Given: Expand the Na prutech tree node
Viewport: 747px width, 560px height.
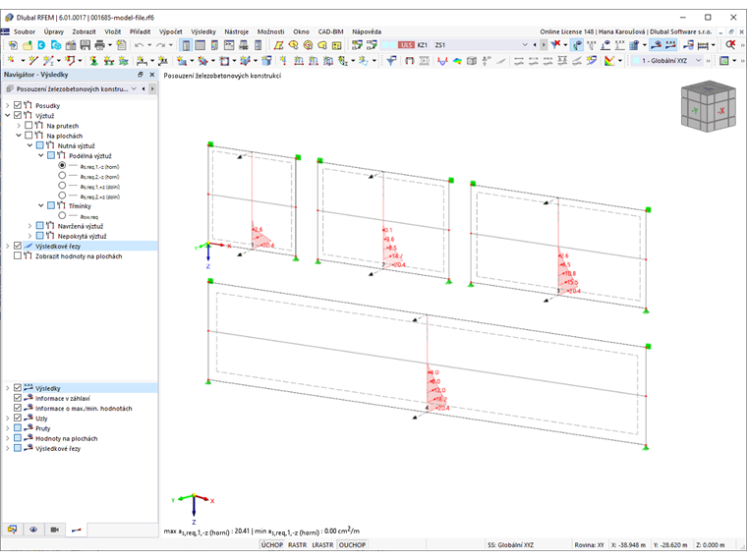Looking at the screenshot, I should (x=19, y=125).
